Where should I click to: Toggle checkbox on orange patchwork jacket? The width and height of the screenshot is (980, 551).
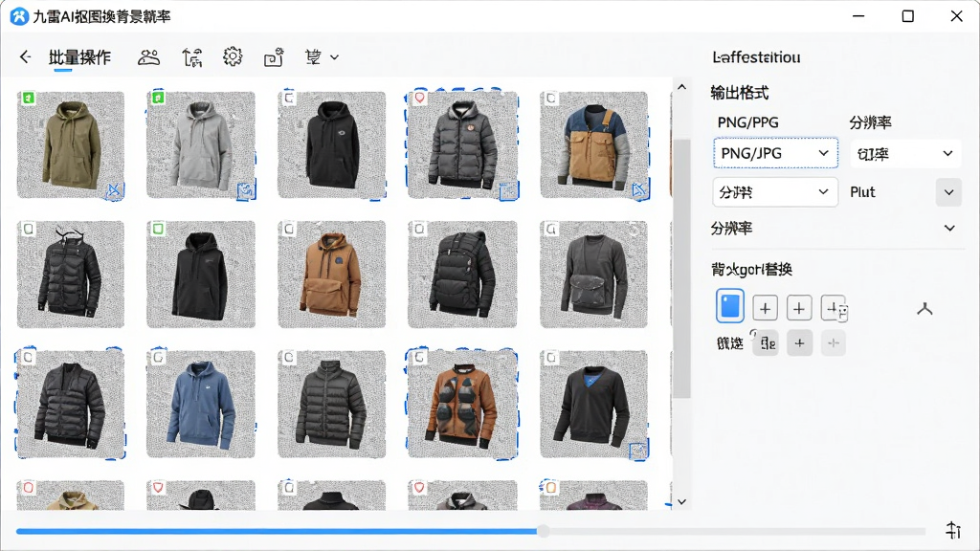419,358
